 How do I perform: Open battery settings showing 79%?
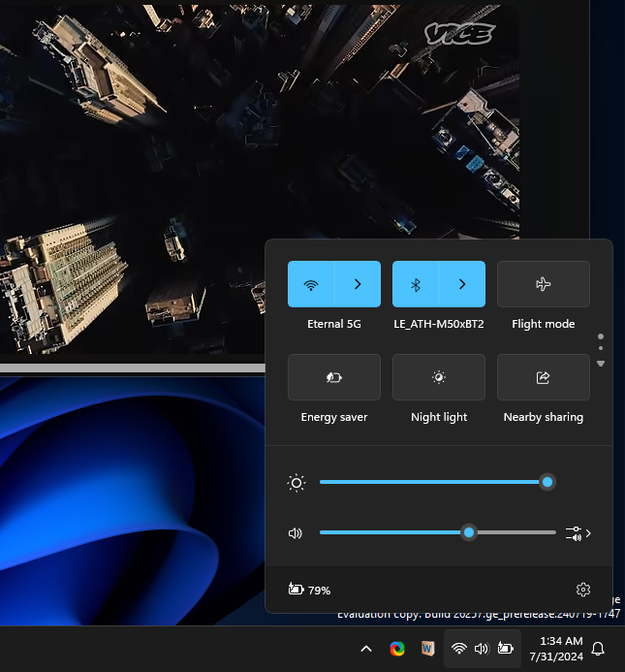pyautogui.click(x=309, y=590)
